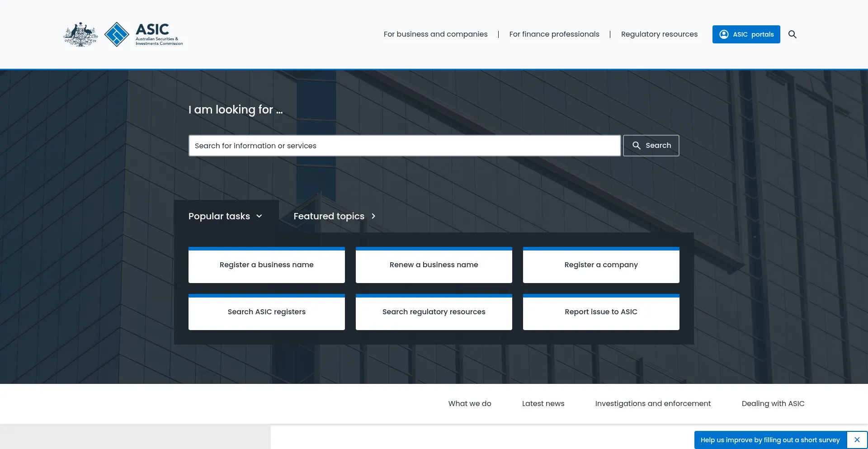The image size is (868, 449).
Task: Expand Featured topics using its arrow
Action: [373, 216]
